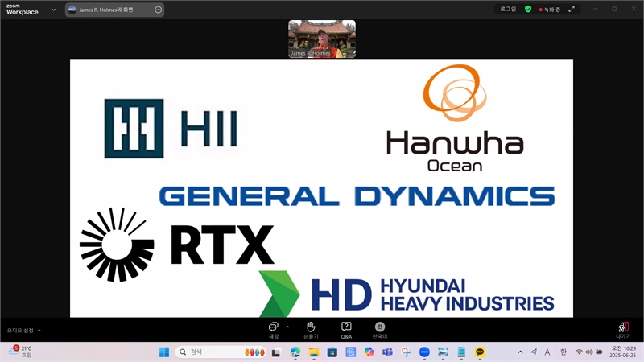
Task: Open the Windows Start button
Action: (164, 352)
